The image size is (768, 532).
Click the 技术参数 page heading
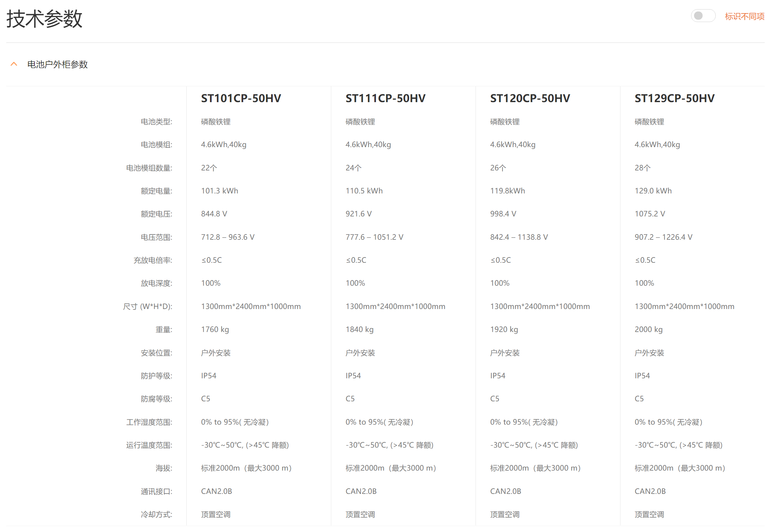click(x=44, y=19)
